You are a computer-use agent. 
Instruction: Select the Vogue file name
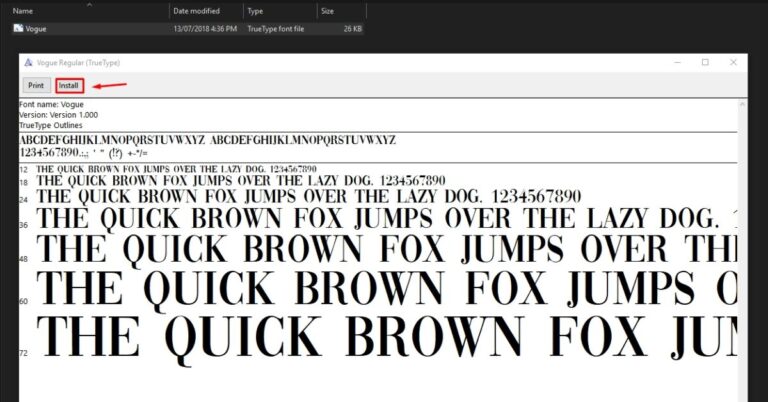tap(36, 29)
